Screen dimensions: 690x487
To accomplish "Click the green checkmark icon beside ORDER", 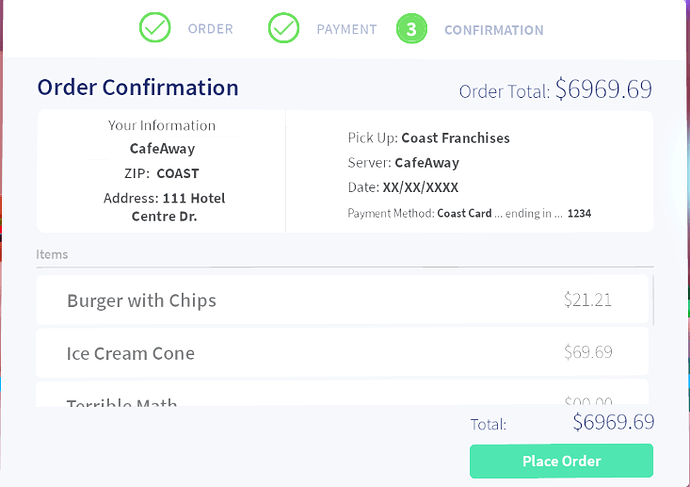I will click(155, 28).
